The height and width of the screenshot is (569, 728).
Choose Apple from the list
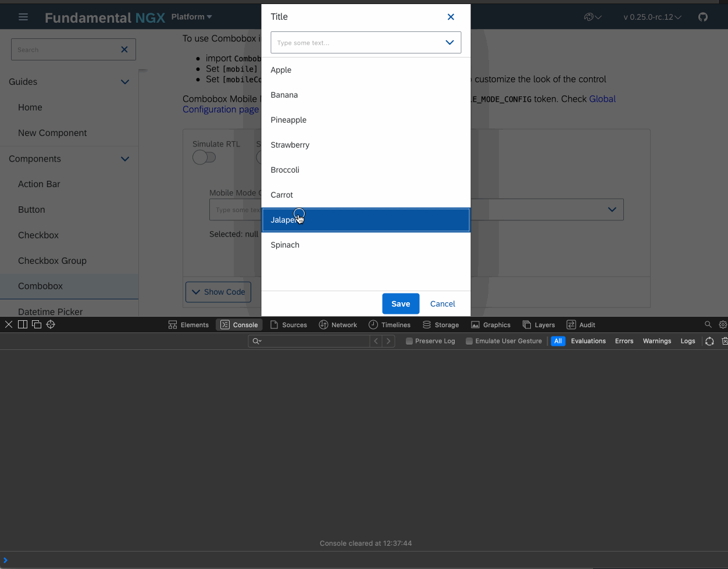point(366,70)
